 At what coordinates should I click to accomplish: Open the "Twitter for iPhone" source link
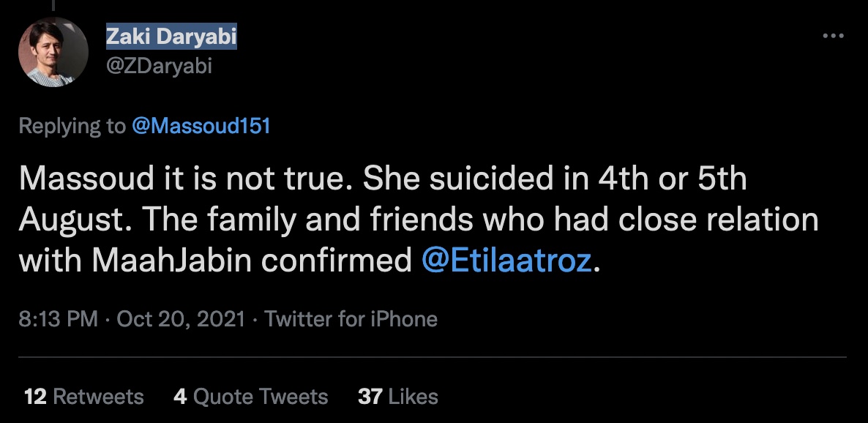(x=351, y=319)
